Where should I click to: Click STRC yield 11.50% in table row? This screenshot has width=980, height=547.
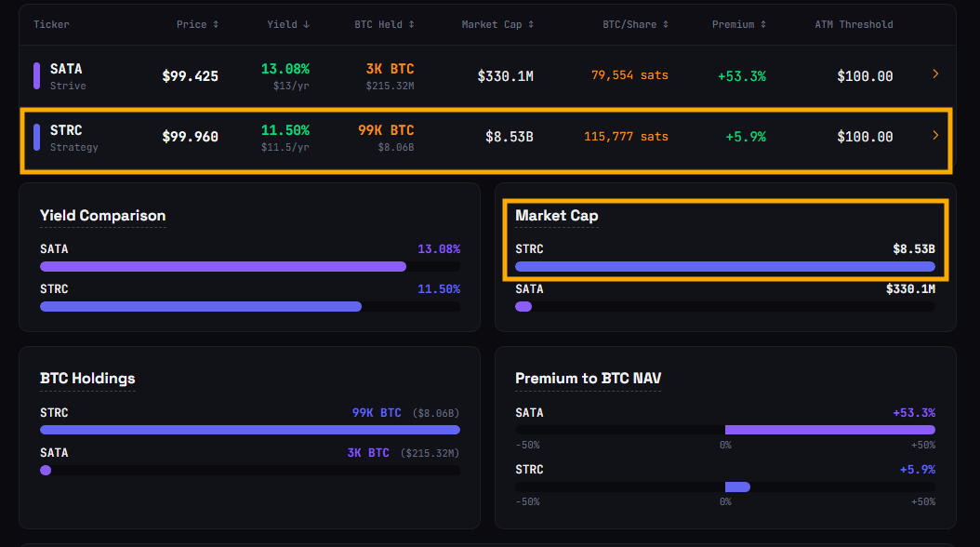285,130
